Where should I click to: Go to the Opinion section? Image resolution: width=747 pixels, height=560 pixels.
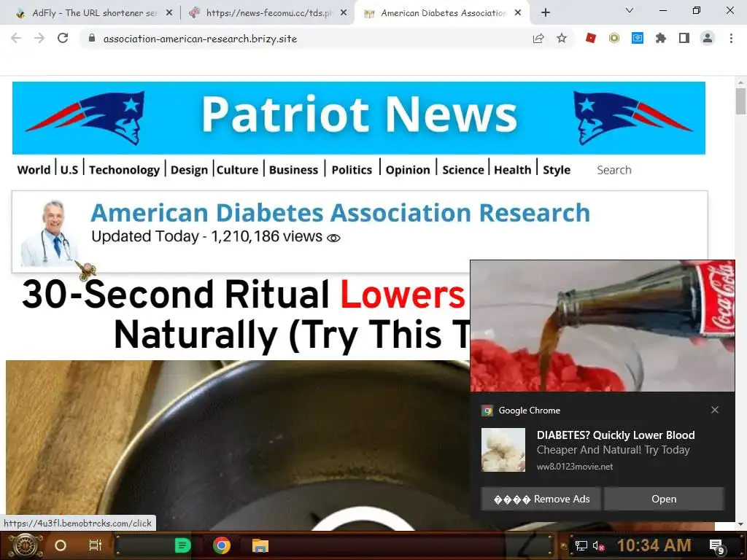tap(408, 170)
